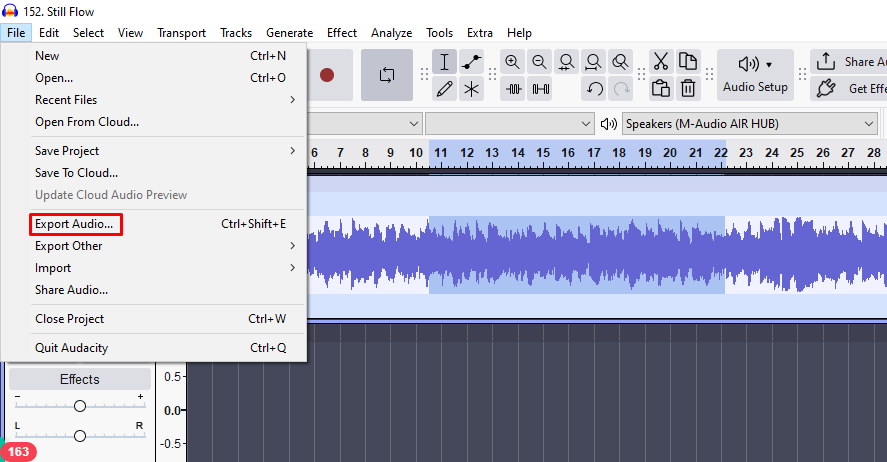The height and width of the screenshot is (462, 887).
Task: Click timeline ruler at 15 seconds
Action: click(x=543, y=154)
